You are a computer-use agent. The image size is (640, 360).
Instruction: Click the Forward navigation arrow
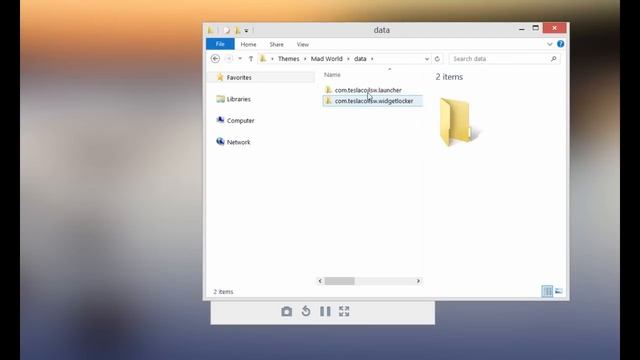coord(229,59)
